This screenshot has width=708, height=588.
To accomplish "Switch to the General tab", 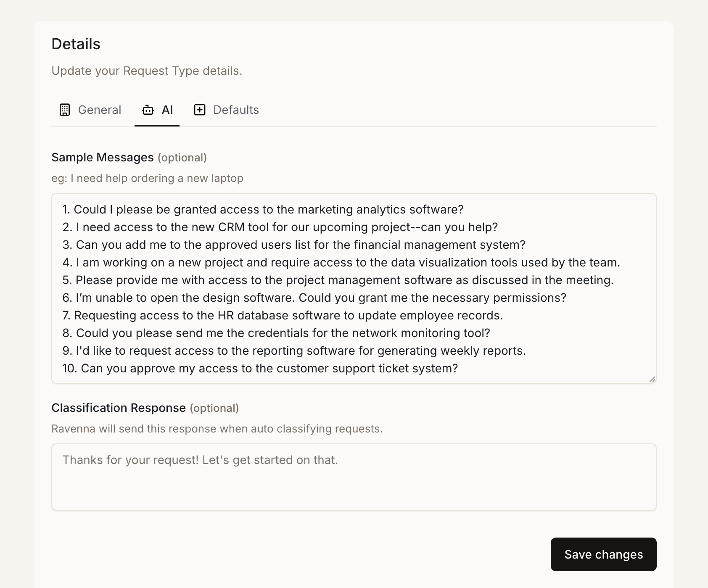I will (x=99, y=110).
